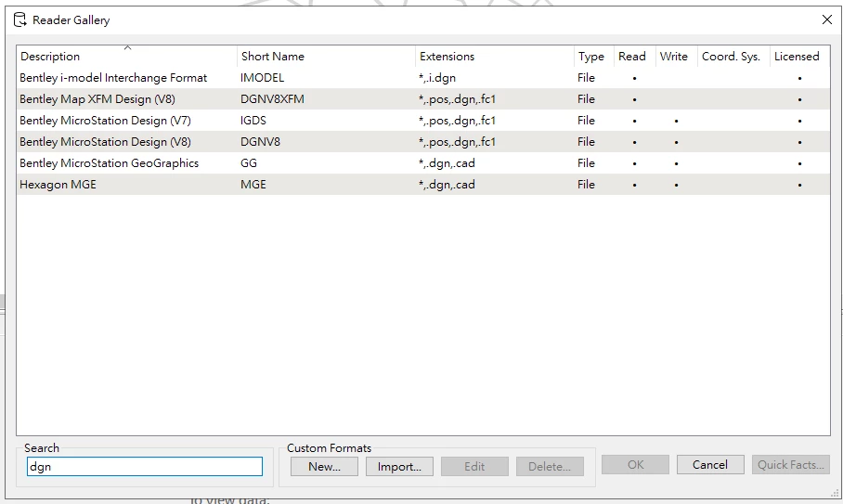Viewport: 843px width, 504px height.
Task: Click the File type cell in the IMODEL row
Action: tap(586, 78)
